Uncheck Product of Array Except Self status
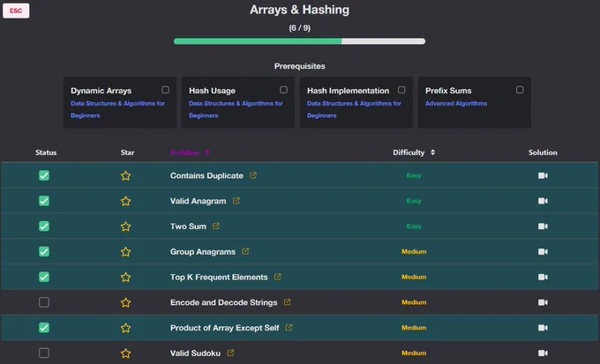The image size is (600, 364). point(44,328)
